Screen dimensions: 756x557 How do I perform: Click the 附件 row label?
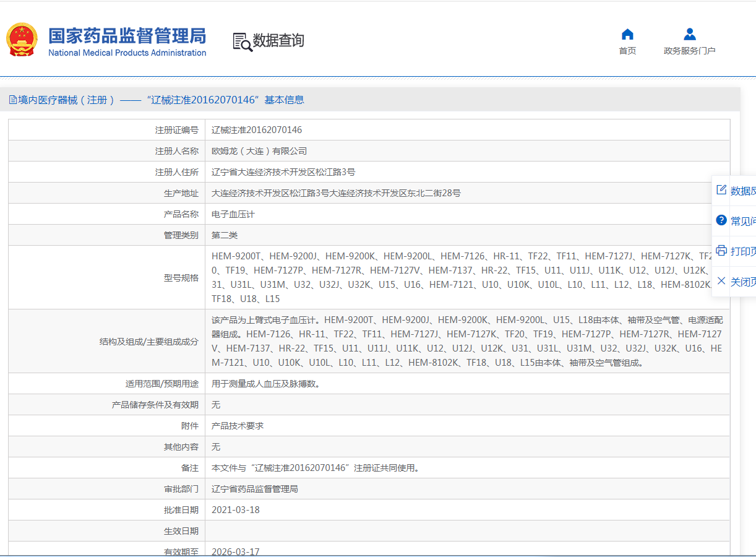point(190,426)
